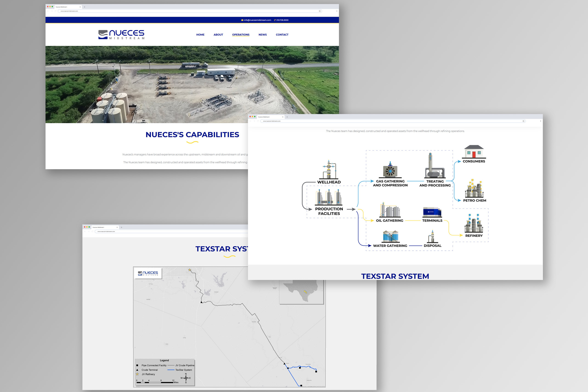The width and height of the screenshot is (588, 392).
Task: Click the Wellhead icon in the diagram
Action: pyautogui.click(x=329, y=170)
